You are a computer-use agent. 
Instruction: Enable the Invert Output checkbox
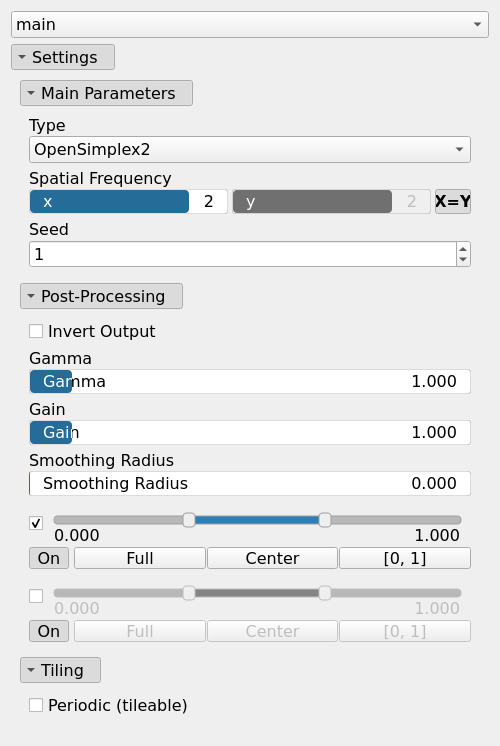tap(36, 331)
